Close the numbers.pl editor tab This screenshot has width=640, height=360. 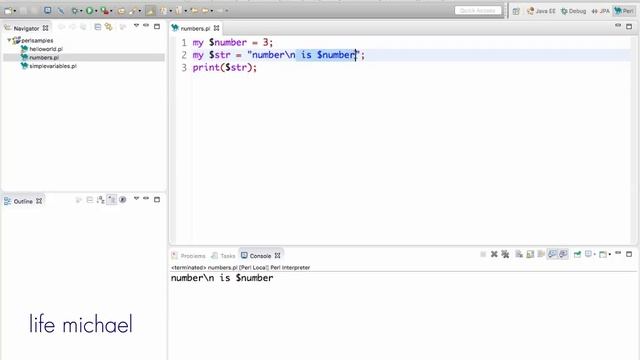(x=216, y=28)
